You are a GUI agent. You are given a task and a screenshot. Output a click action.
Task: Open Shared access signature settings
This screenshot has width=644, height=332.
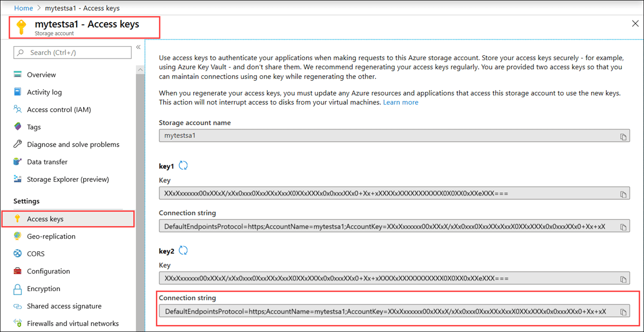click(64, 306)
